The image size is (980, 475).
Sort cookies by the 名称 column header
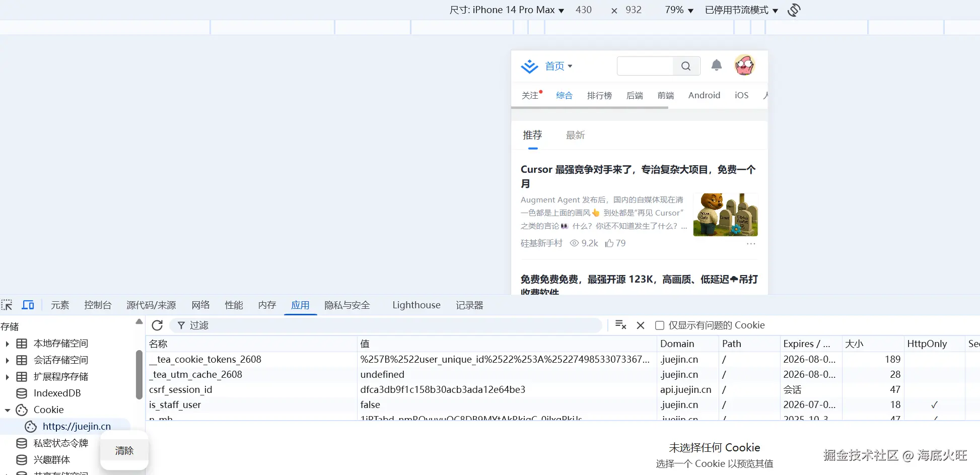(x=251, y=344)
